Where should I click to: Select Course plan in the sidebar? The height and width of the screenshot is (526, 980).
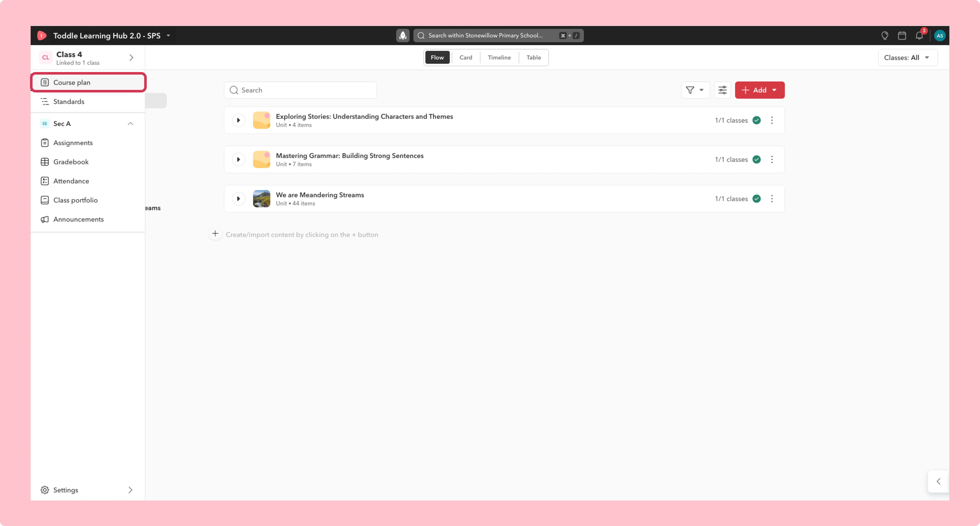tap(88, 82)
